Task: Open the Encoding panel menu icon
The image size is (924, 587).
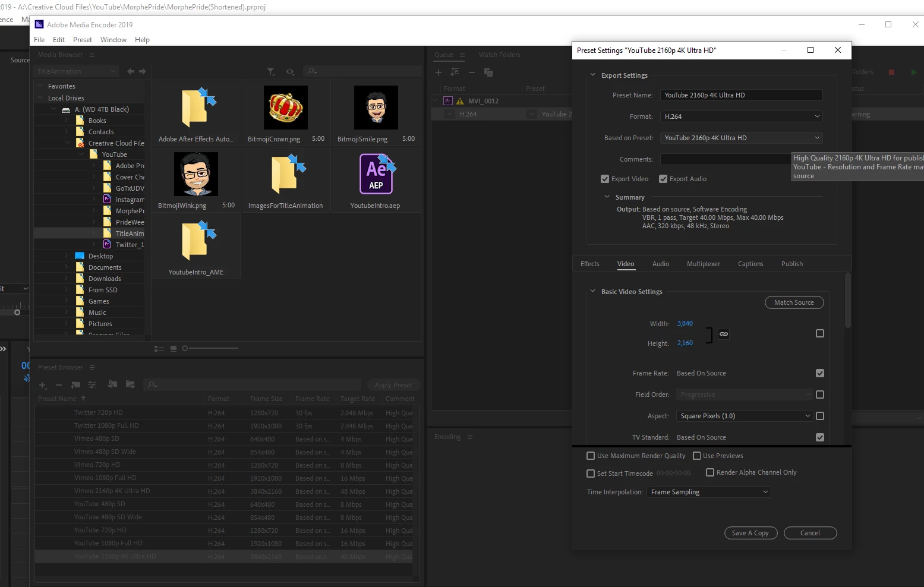Action: click(x=470, y=437)
